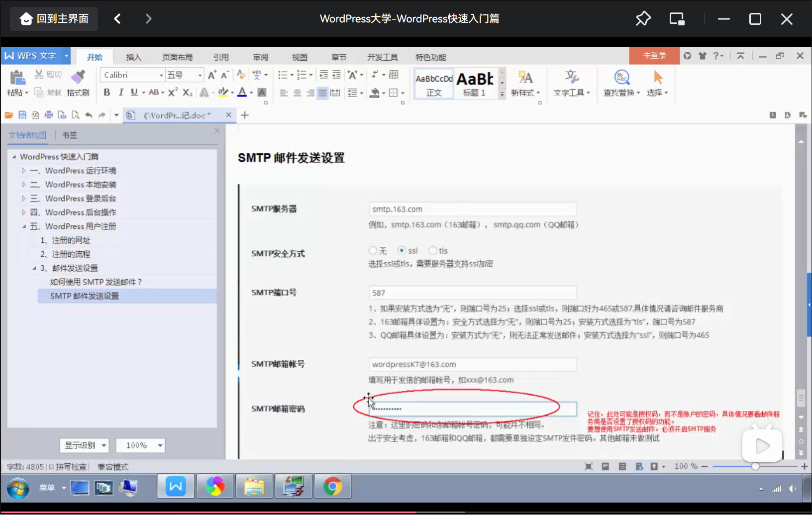
Task: Click the SMTP邮箱密码 input field
Action: click(473, 409)
